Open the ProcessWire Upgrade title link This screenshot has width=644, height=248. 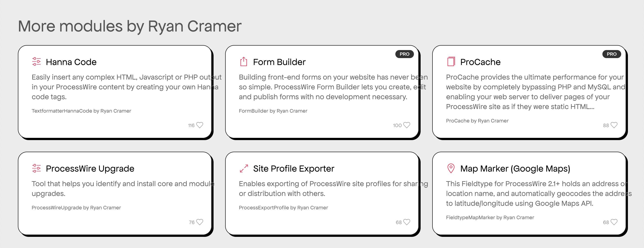[90, 169]
